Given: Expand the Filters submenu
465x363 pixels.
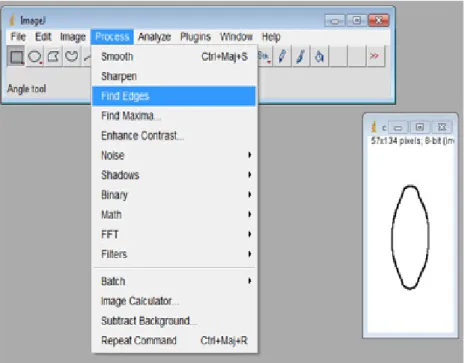Looking at the screenshot, I should coord(174,254).
